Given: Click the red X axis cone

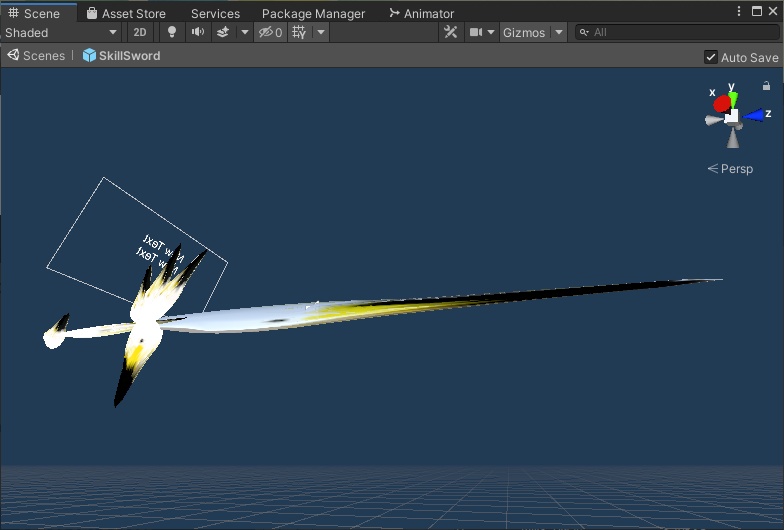Looking at the screenshot, I should pyautogui.click(x=722, y=104).
